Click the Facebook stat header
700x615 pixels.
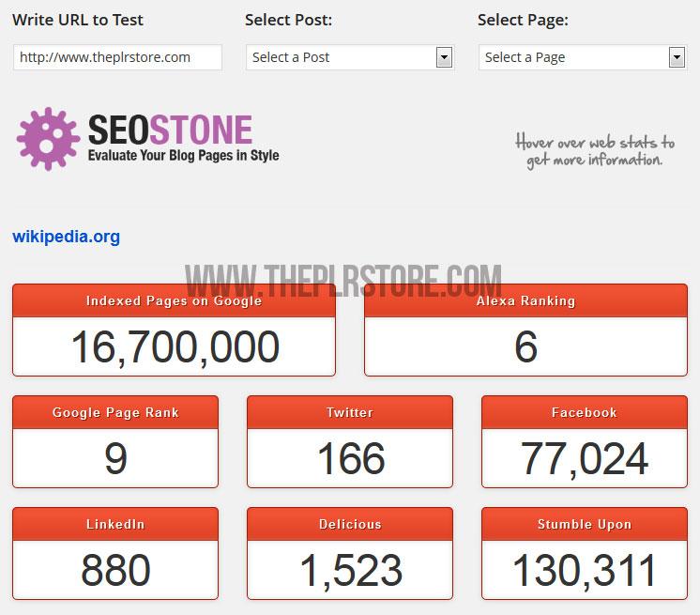[584, 412]
